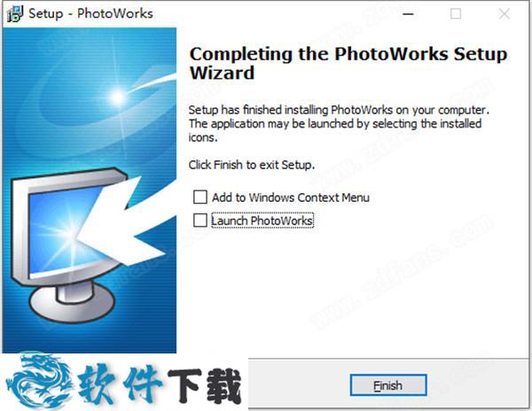Click the "Click Finish to exit Setup" text
The height and width of the screenshot is (411, 532).
pos(252,165)
